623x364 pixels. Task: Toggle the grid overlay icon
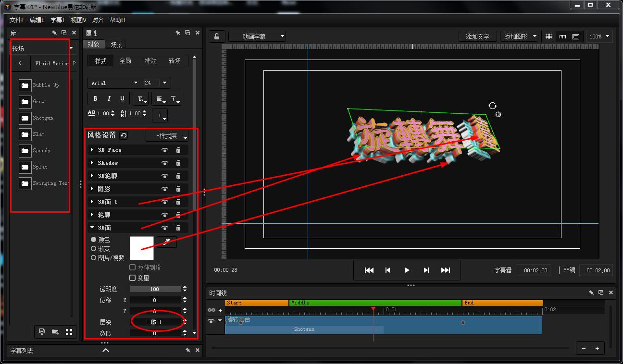pos(548,36)
